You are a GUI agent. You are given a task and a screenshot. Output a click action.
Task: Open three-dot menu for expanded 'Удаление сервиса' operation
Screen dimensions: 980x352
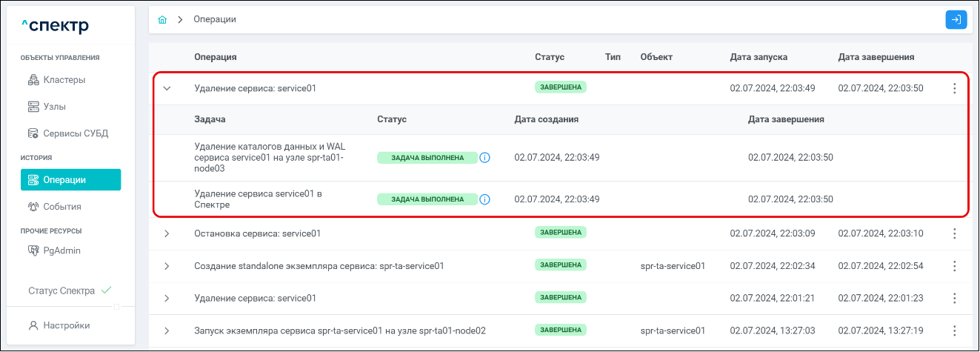pos(954,88)
